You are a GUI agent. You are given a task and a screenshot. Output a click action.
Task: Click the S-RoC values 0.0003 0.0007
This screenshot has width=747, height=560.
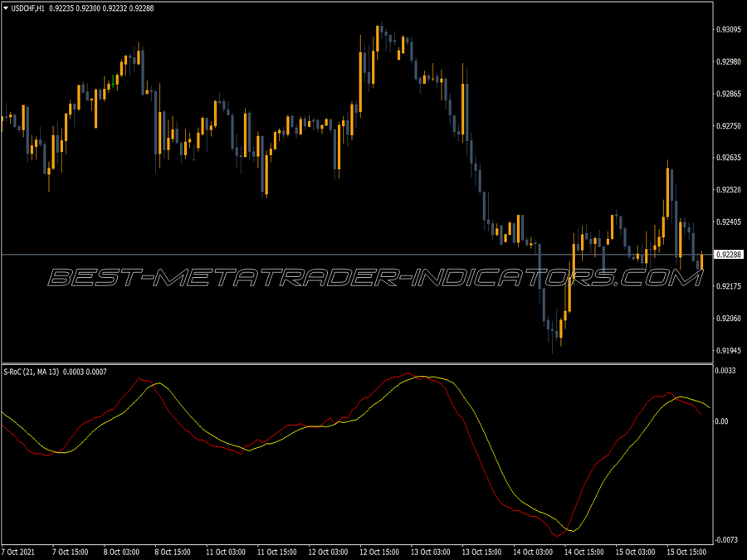(85, 372)
